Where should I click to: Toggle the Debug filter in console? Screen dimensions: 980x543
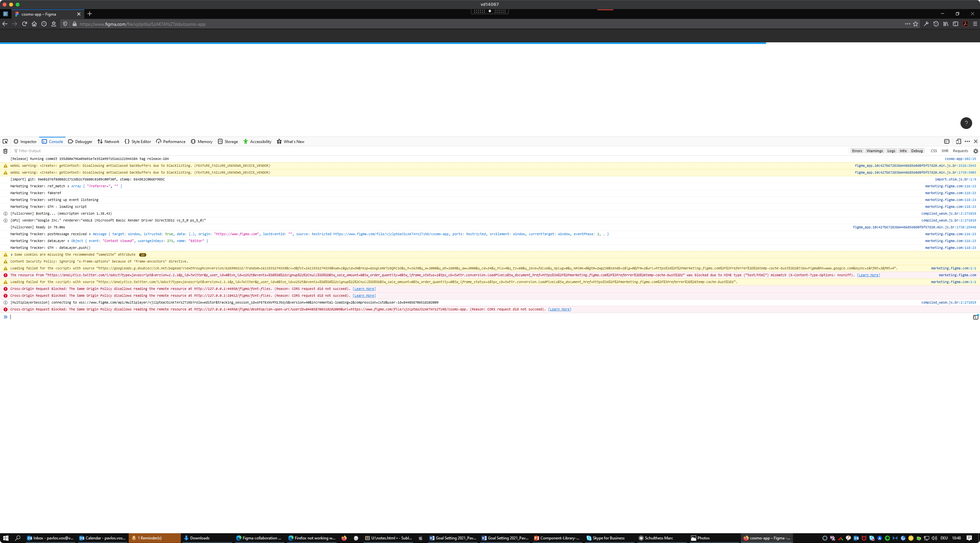point(917,151)
